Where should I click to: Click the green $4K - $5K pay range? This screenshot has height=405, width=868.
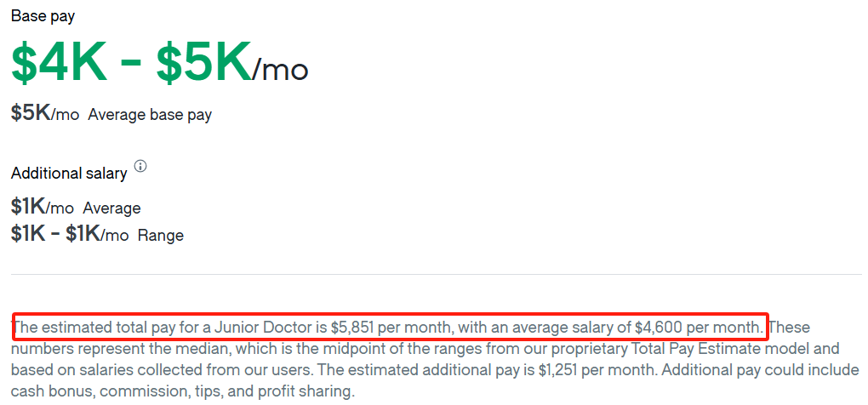[x=131, y=64]
